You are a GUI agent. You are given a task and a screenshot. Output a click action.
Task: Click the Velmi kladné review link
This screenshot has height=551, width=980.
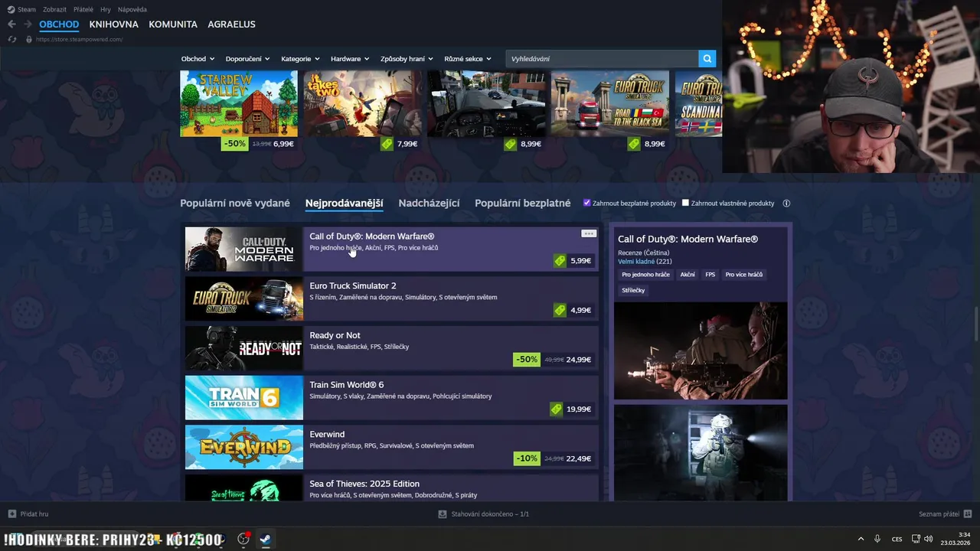point(636,262)
